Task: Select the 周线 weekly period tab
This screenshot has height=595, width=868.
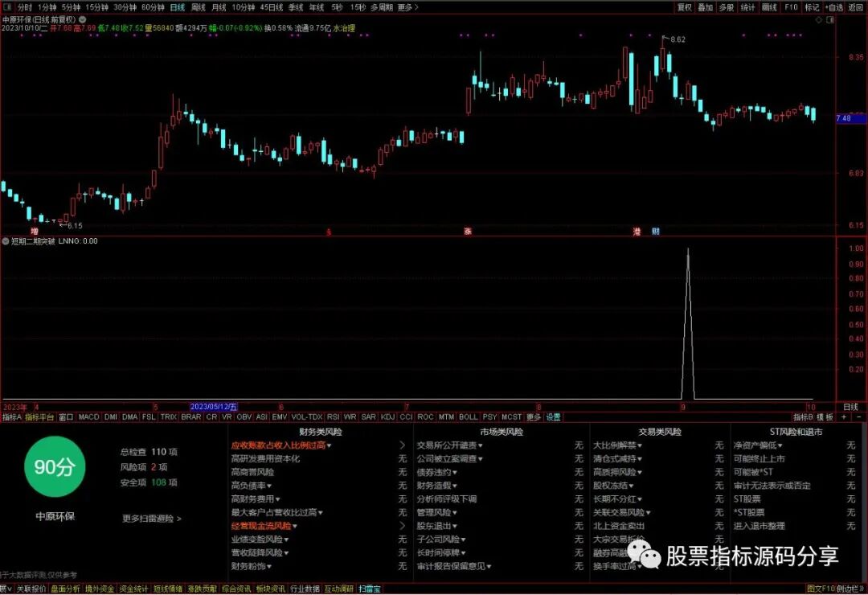Action: click(x=199, y=7)
